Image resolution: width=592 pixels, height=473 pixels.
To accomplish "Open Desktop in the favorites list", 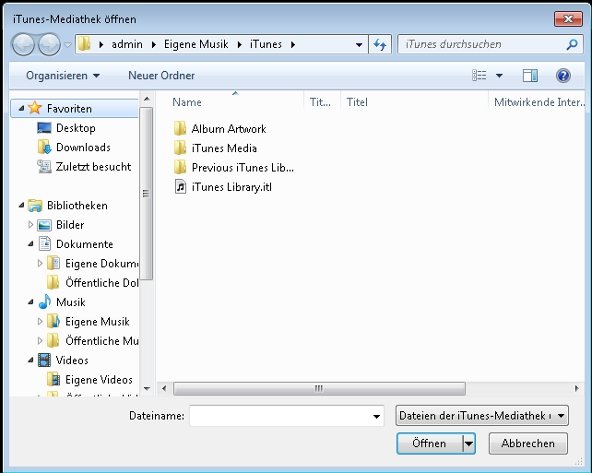I will coord(76,128).
